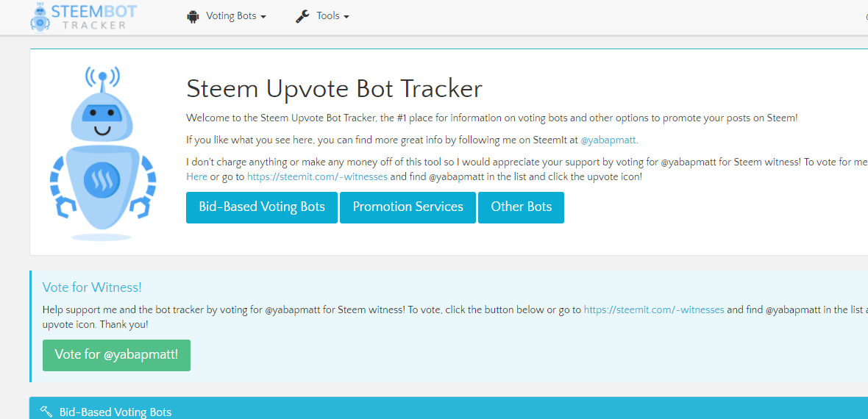Click the 'Here' vote link
Image resolution: width=868 pixels, height=419 pixels.
coord(197,177)
